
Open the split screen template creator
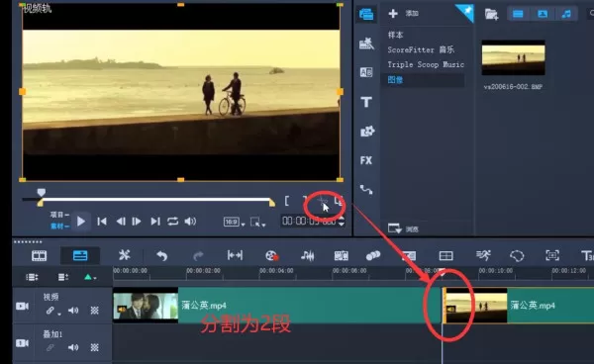coord(445,256)
